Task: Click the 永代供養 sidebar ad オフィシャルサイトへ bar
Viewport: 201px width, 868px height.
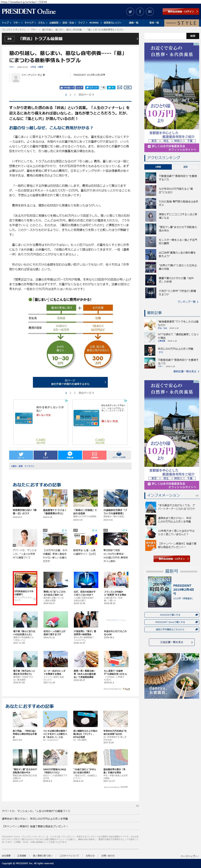Action: coord(172,148)
